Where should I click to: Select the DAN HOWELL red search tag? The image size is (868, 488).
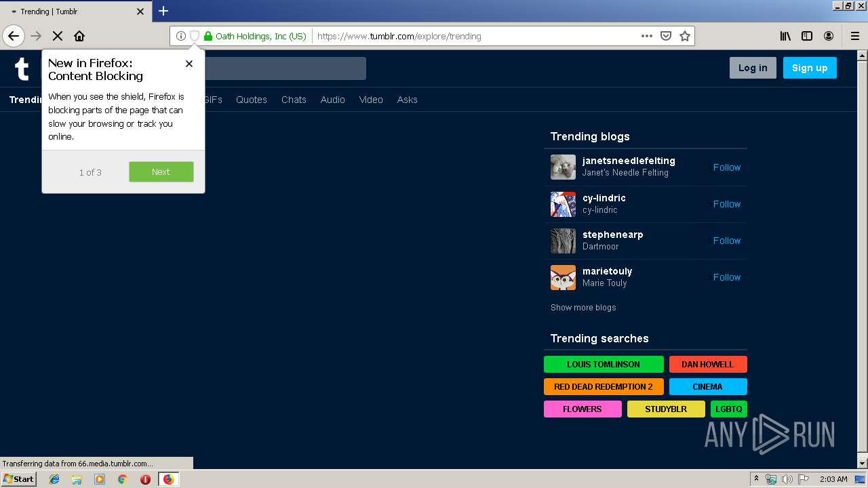point(708,364)
